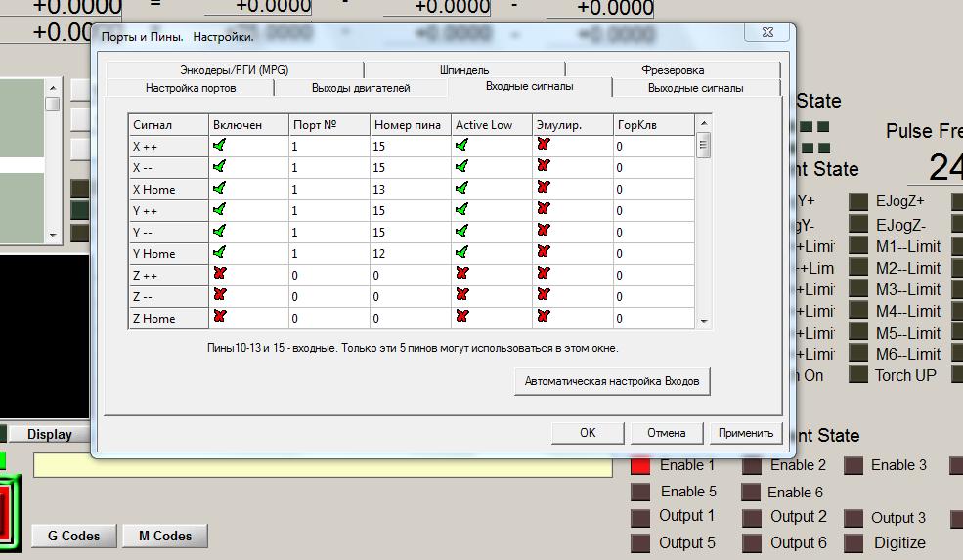Switch to Настройка портов tab

[191, 88]
